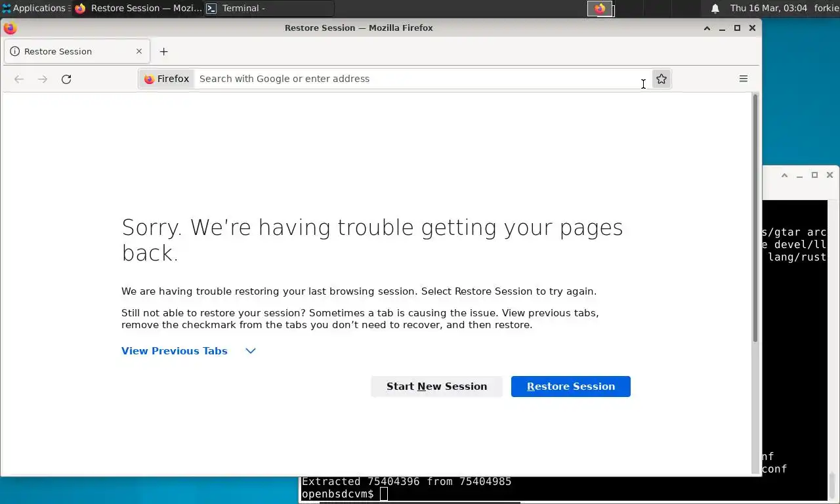Close the Restore Session tab
840x504 pixels.
139,51
